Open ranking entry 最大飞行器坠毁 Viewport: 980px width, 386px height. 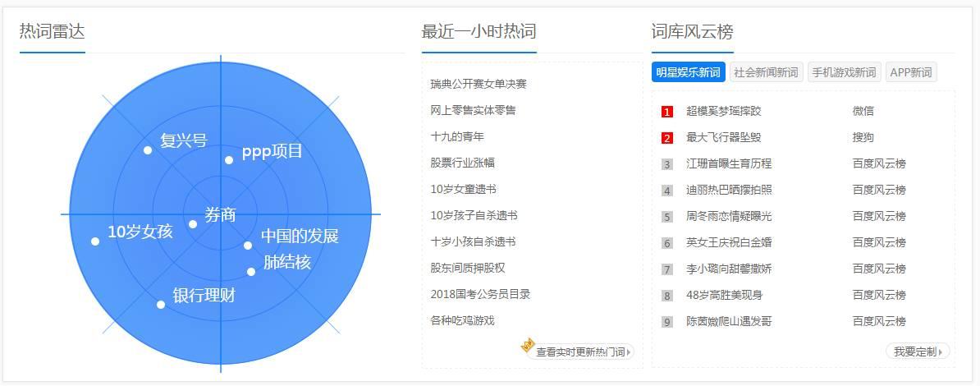724,138
